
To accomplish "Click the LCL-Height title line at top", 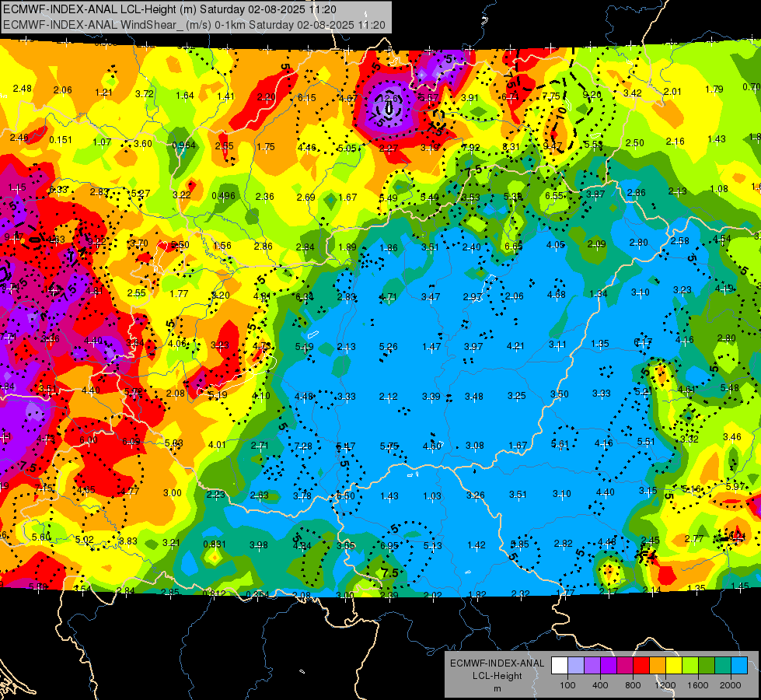I will tap(169, 9).
